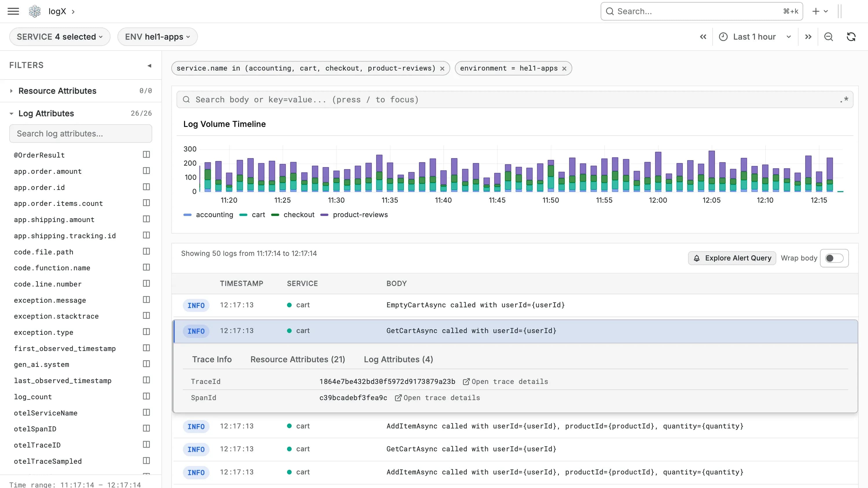Image resolution: width=868 pixels, height=488 pixels.
Task: Toggle product-reviews series in chart legend
Action: coord(354,215)
